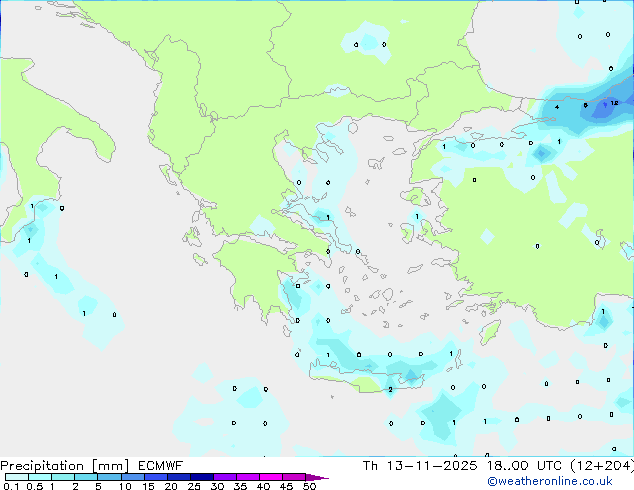Click the '40' legend scale label
This screenshot has height=490, width=634.
(x=263, y=486)
